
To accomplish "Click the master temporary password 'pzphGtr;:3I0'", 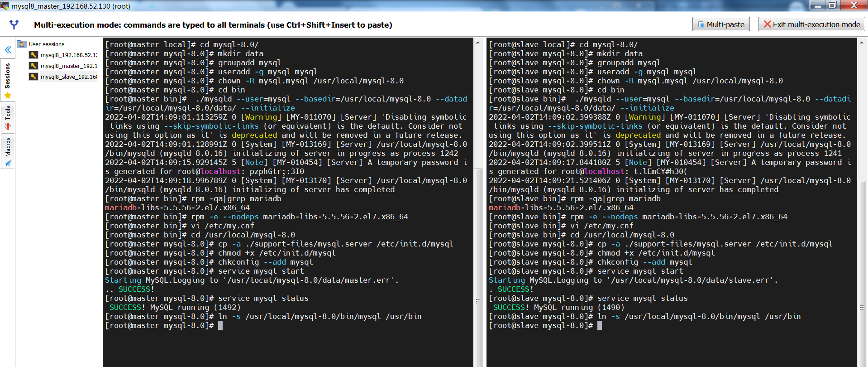I will (x=277, y=171).
